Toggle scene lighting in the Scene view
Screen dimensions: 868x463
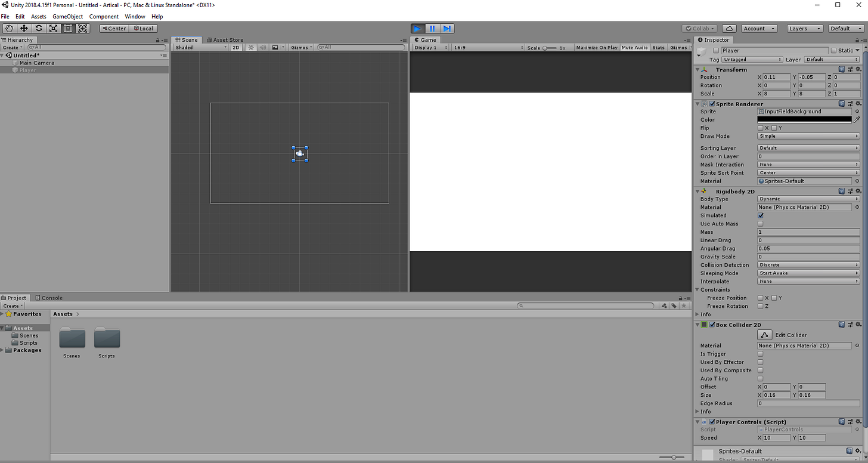[250, 47]
